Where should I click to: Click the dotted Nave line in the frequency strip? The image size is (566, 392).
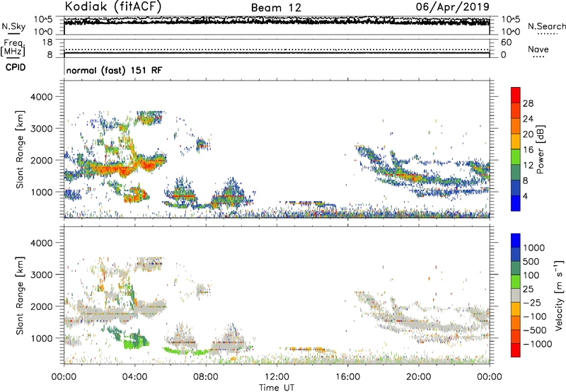[x=277, y=50]
